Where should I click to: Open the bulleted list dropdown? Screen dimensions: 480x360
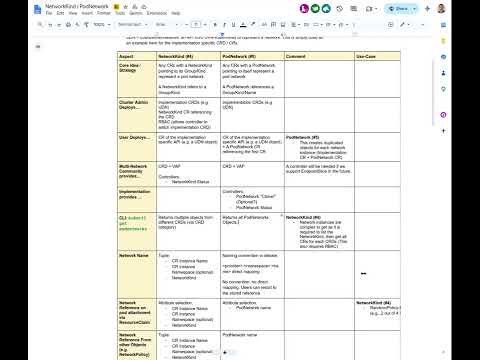coord(330,24)
